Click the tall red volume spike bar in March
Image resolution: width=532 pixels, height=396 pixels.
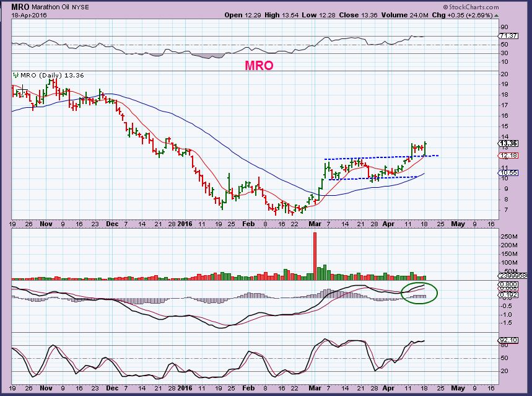(x=315, y=256)
